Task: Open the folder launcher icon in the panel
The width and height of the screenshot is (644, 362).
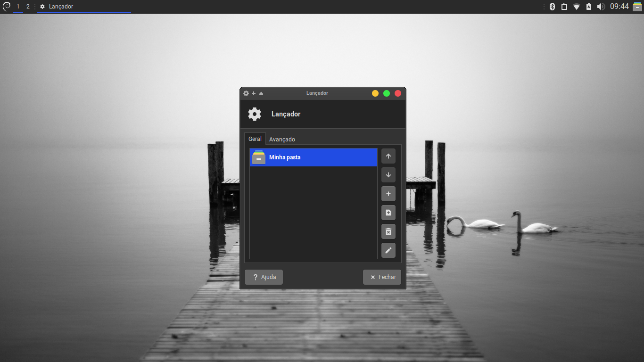Action: [637, 7]
